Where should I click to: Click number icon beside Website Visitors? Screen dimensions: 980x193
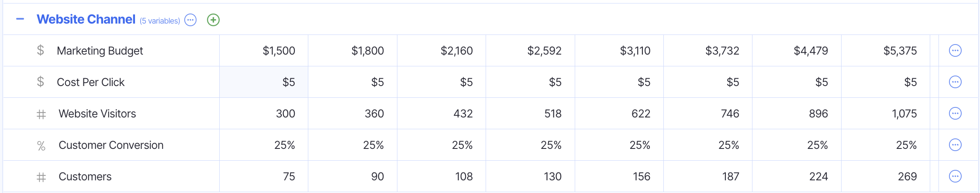coord(41,114)
